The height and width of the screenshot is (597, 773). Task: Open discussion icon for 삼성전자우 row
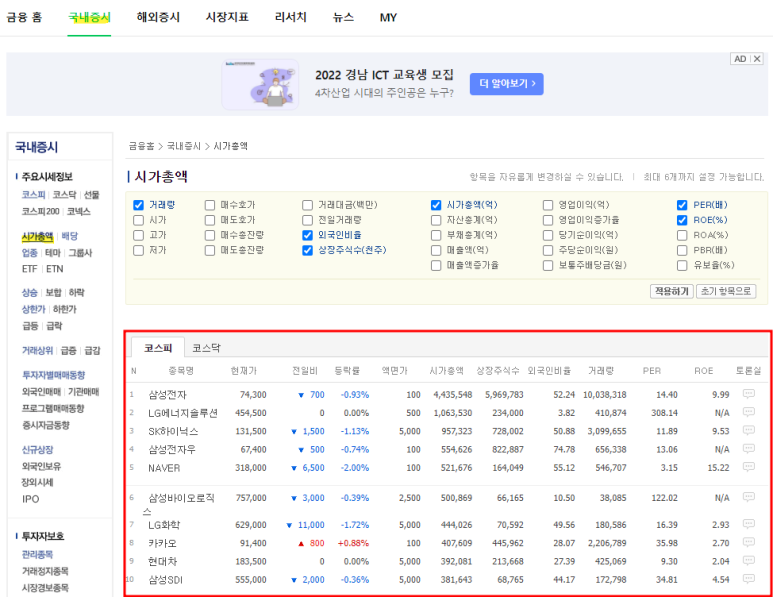[748, 448]
